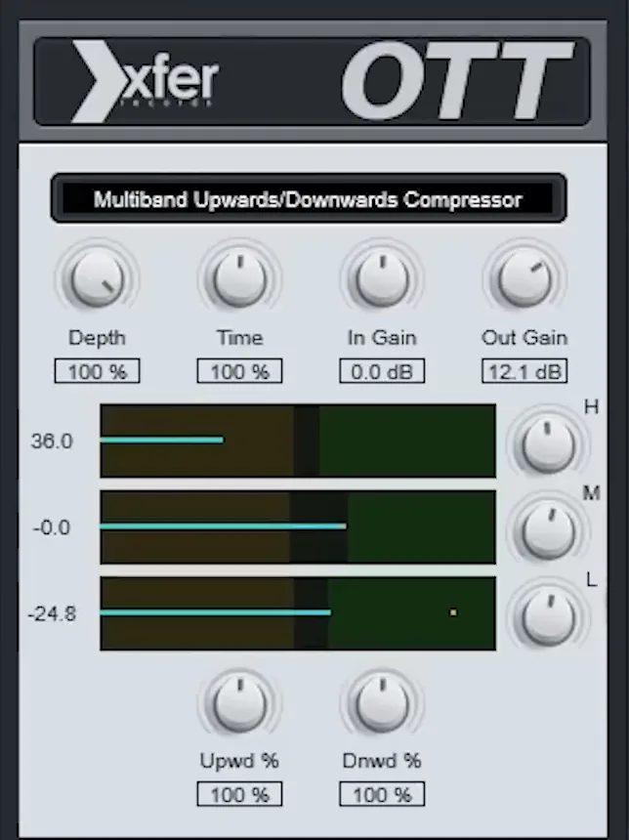Click the Multiband Upwards/Downwards Compressor banner
629x840 pixels.
308,198
